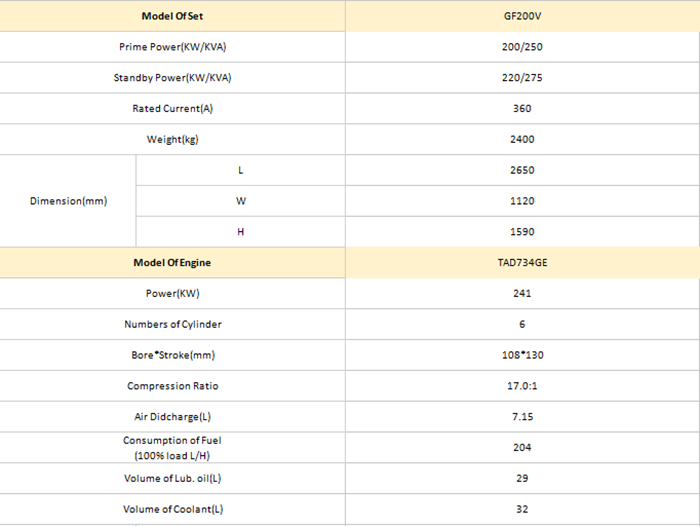Click the 200/250 prime power value
Image resolution: width=700 pixels, height=526 pixels.
tap(522, 47)
